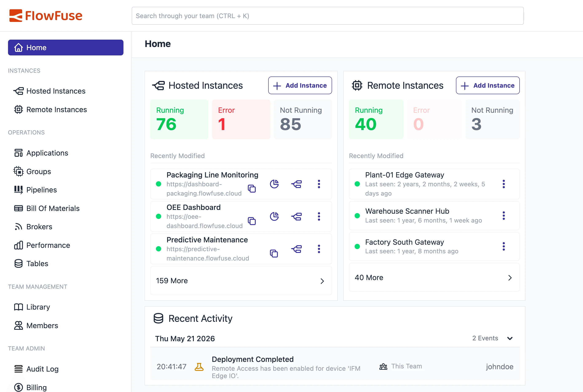583x392 pixels.
Task: Focus the team search field
Action: (x=327, y=16)
